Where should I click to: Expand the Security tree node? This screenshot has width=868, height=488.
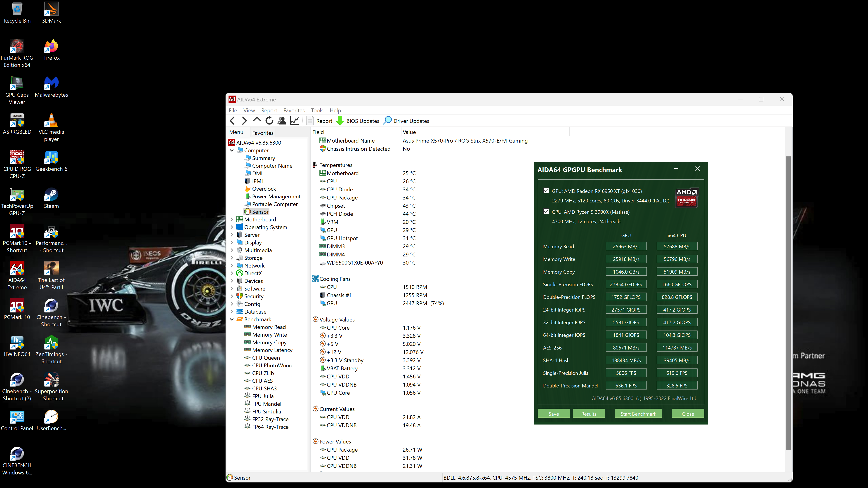pos(232,296)
